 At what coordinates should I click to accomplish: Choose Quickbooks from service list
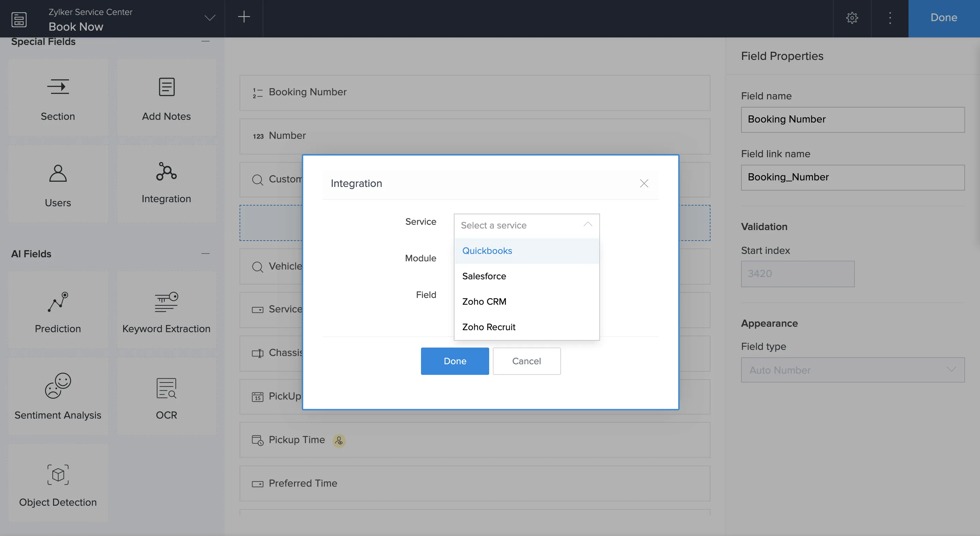[x=487, y=251]
